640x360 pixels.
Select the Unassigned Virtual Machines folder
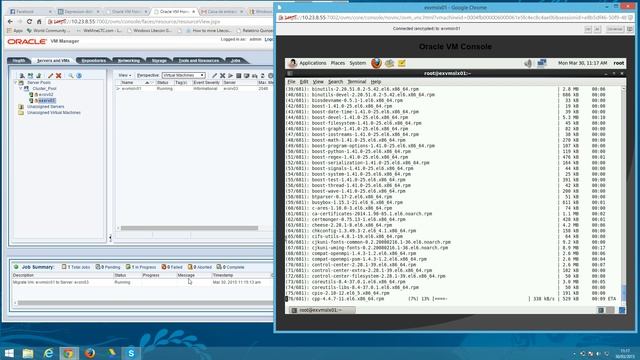pos(53,113)
